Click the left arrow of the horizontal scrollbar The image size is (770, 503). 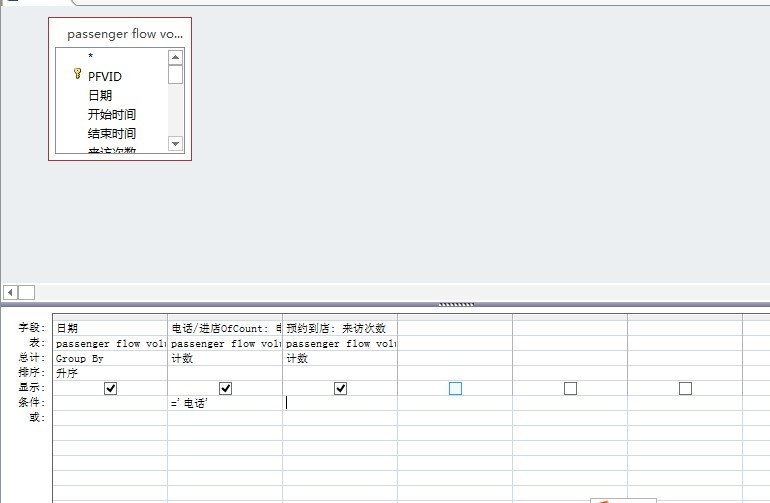point(11,292)
